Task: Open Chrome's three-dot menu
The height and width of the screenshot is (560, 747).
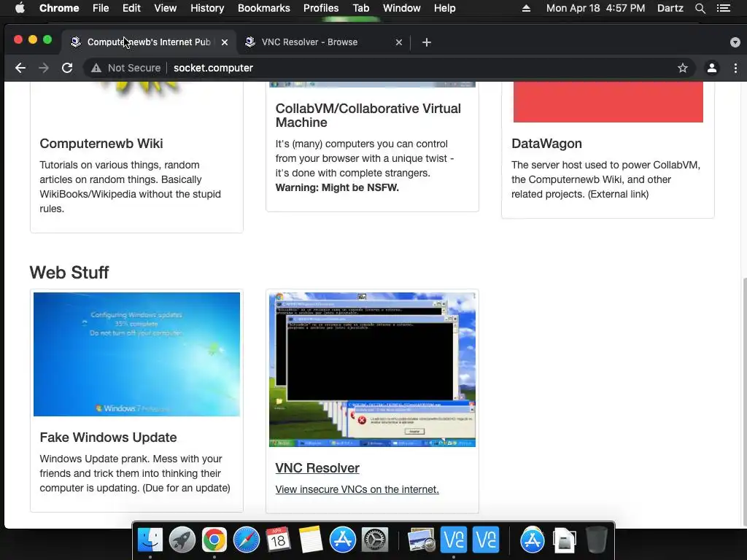Action: pos(735,68)
